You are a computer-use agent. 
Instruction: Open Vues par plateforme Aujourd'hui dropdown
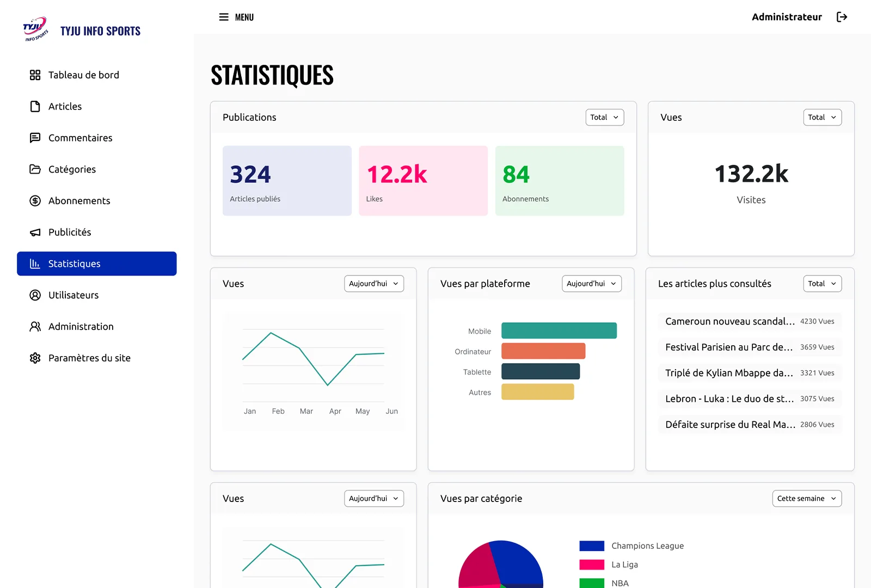click(x=592, y=284)
